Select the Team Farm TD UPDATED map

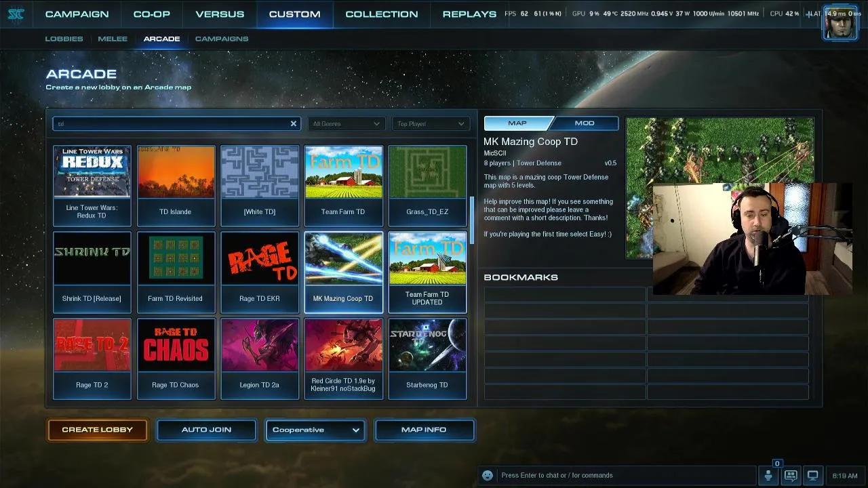coord(427,272)
